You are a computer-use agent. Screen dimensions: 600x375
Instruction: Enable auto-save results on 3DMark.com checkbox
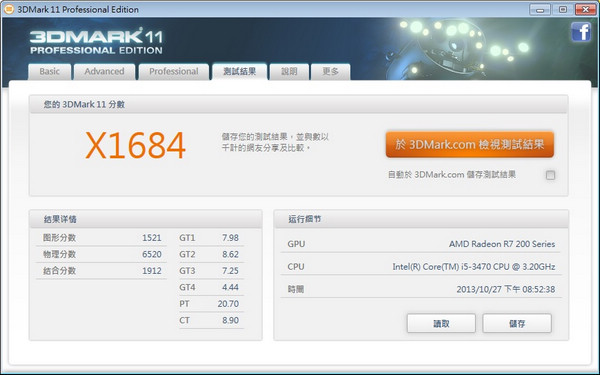pyautogui.click(x=550, y=175)
